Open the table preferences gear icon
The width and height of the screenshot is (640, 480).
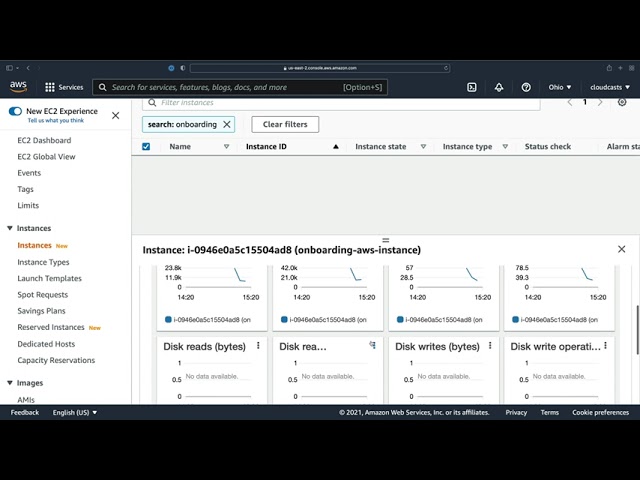coord(622,102)
